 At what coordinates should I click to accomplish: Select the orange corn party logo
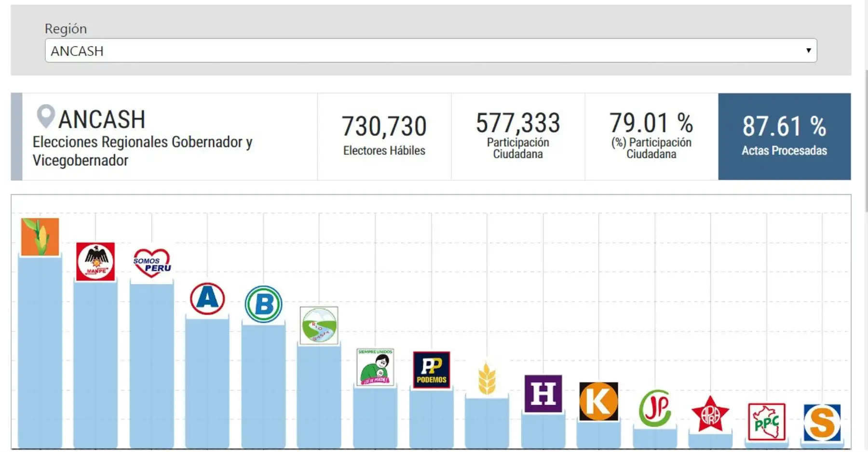tap(40, 237)
